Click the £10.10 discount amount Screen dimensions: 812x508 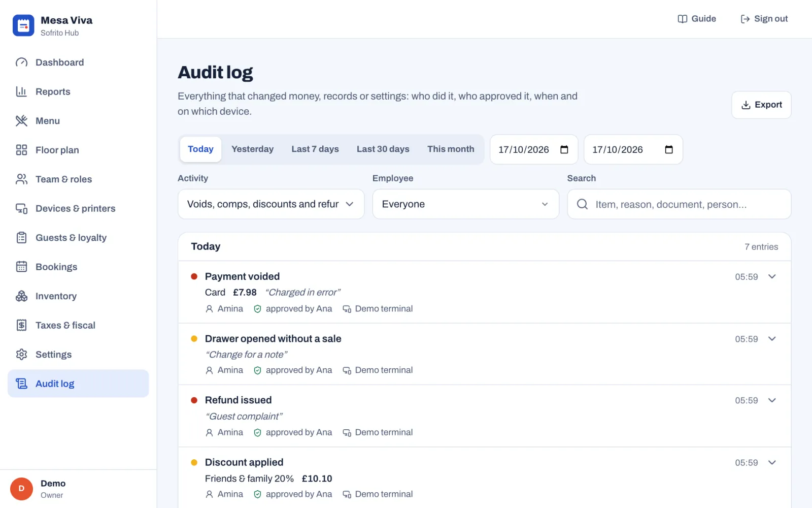tap(317, 479)
